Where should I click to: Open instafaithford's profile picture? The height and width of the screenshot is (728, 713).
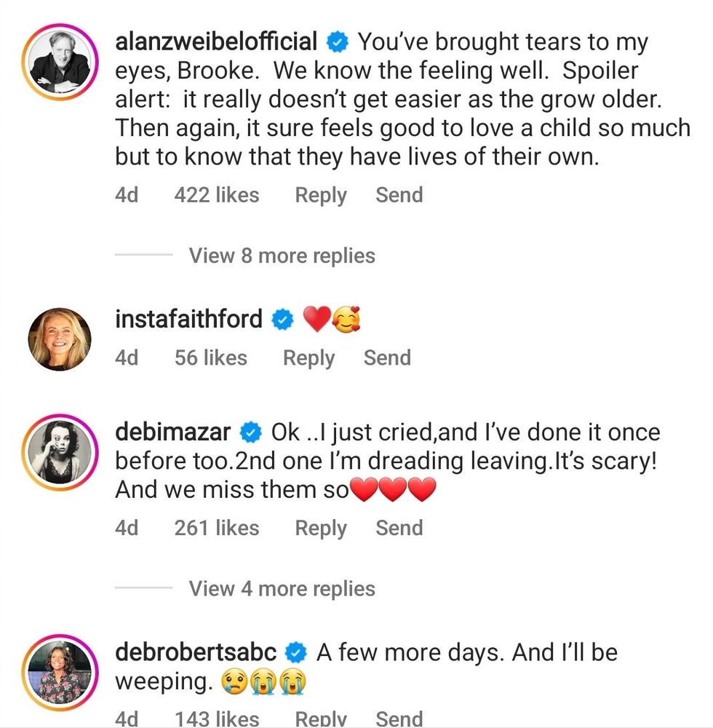[60, 339]
